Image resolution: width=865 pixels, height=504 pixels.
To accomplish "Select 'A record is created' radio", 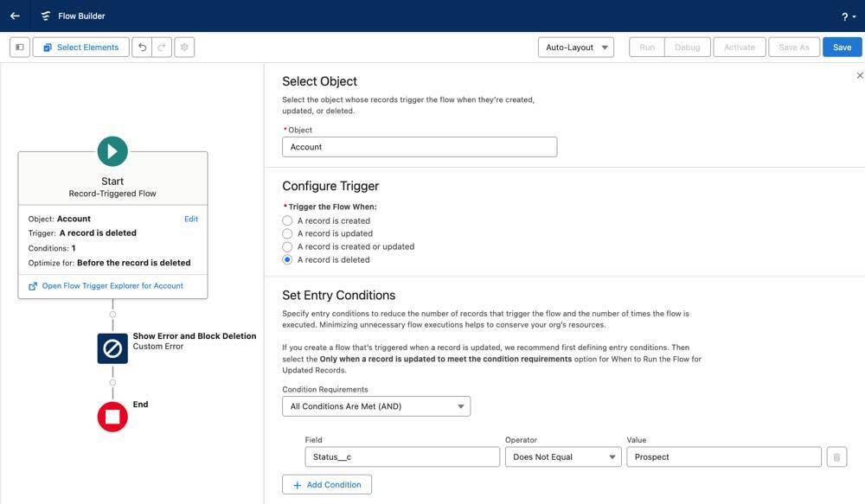I will pos(287,220).
